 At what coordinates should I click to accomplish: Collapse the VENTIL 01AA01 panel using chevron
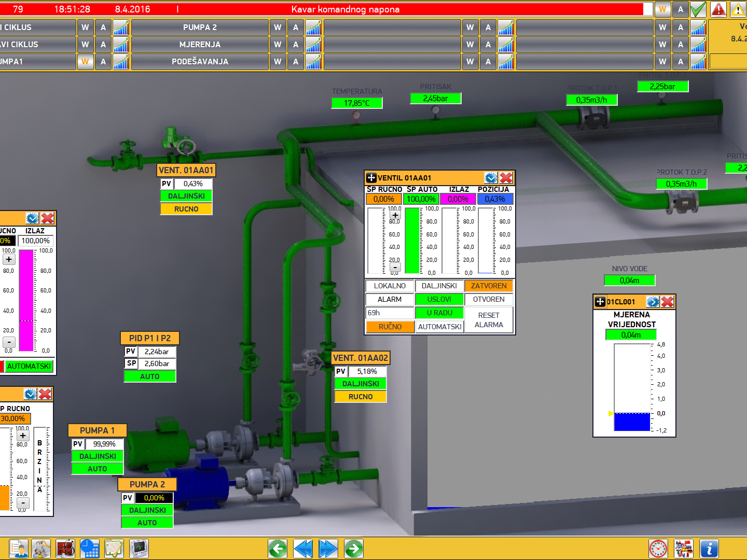click(x=491, y=178)
